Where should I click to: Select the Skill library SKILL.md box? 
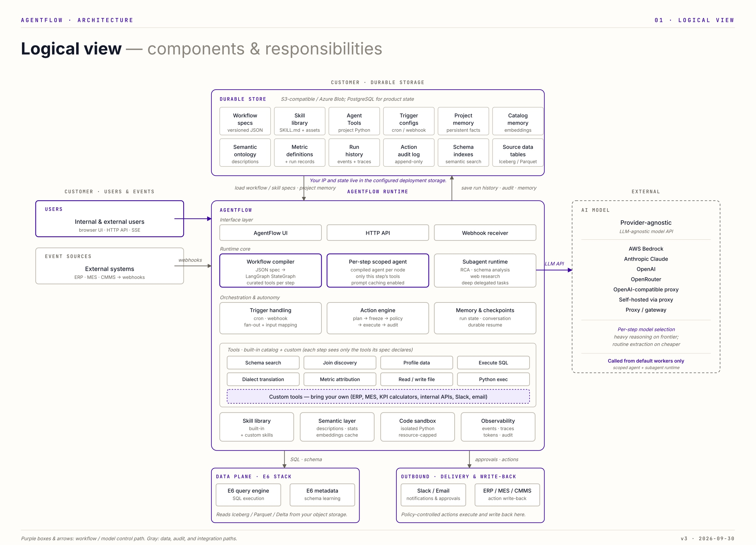[x=299, y=121]
